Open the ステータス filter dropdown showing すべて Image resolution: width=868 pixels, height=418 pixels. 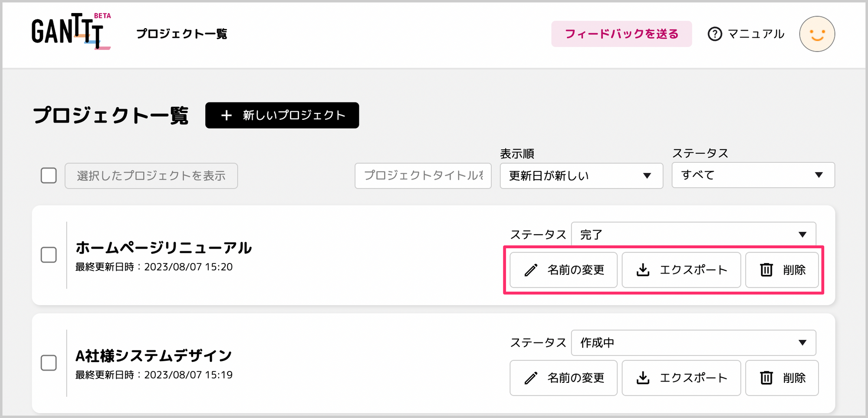pyautogui.click(x=753, y=175)
